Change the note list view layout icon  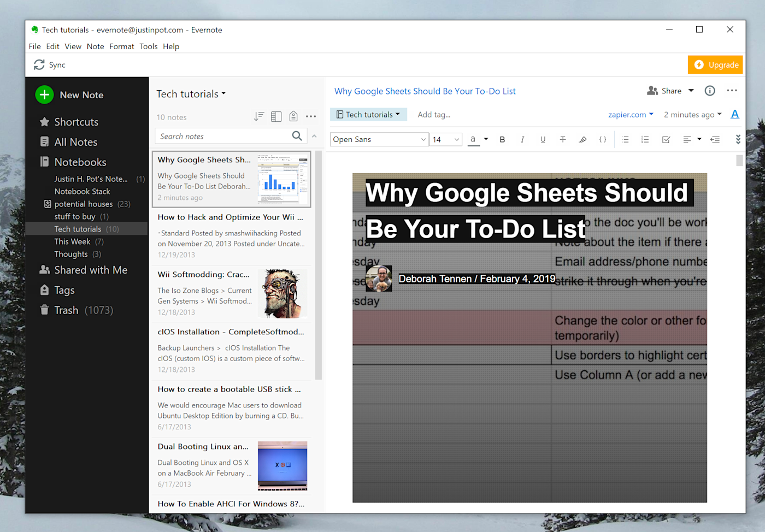click(276, 117)
